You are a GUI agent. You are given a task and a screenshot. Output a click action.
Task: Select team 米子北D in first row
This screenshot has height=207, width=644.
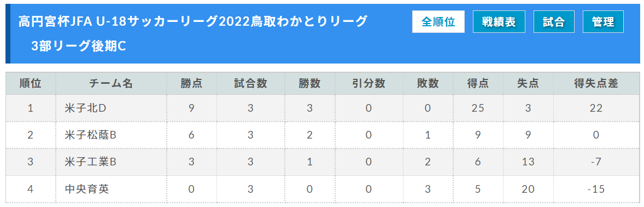tap(85, 108)
